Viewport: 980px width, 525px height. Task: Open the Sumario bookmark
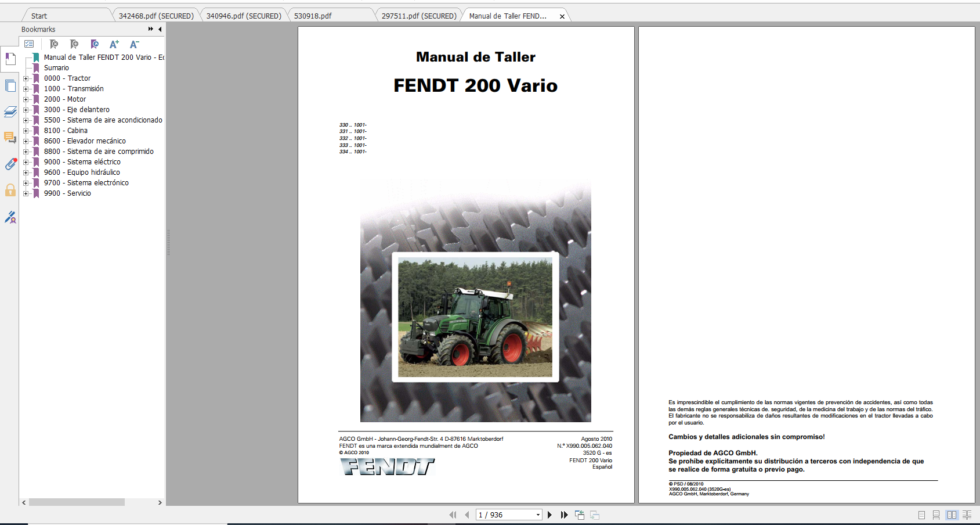56,68
